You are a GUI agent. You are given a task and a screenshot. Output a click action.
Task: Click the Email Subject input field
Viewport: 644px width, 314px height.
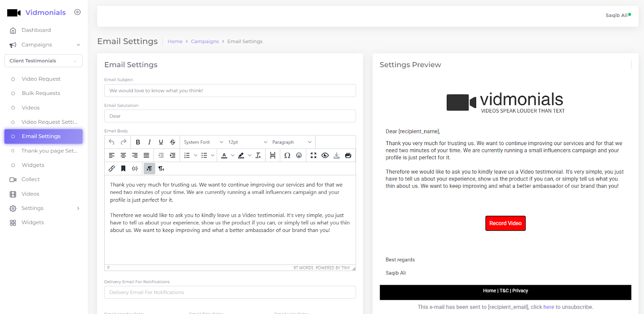(x=230, y=90)
